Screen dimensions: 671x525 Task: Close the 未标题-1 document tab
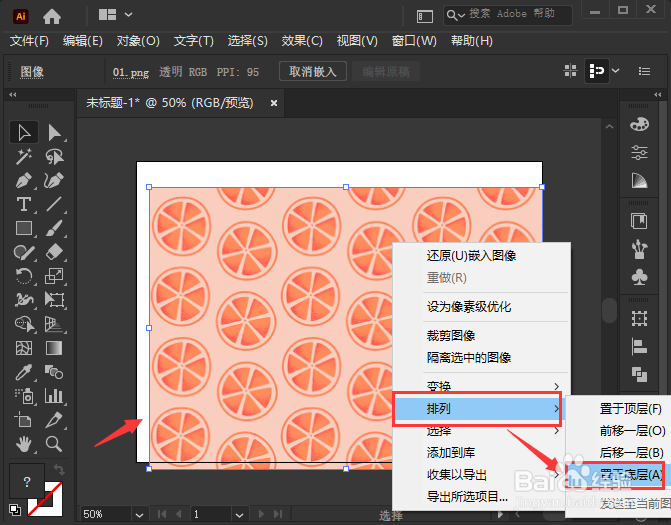tap(274, 103)
